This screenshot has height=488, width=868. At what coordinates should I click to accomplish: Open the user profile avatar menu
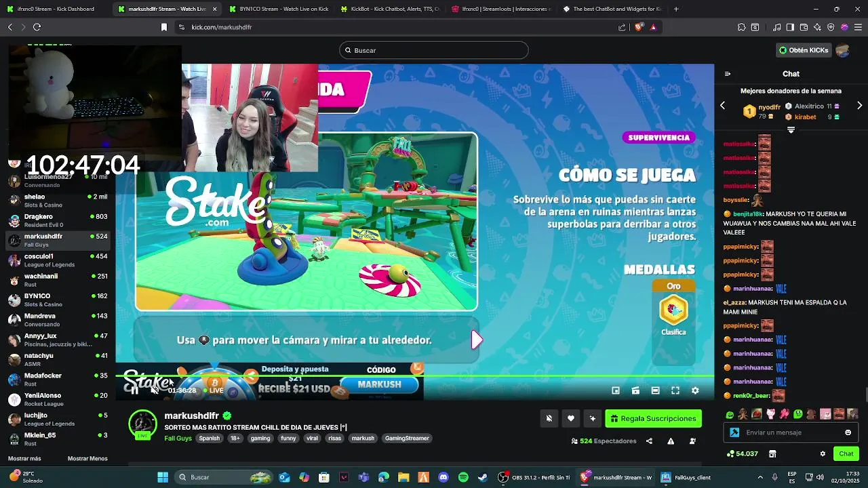click(843, 50)
